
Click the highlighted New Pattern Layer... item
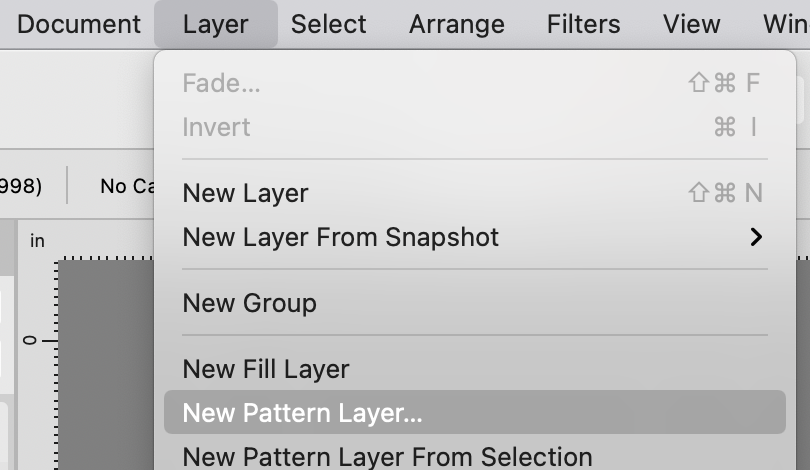[302, 413]
